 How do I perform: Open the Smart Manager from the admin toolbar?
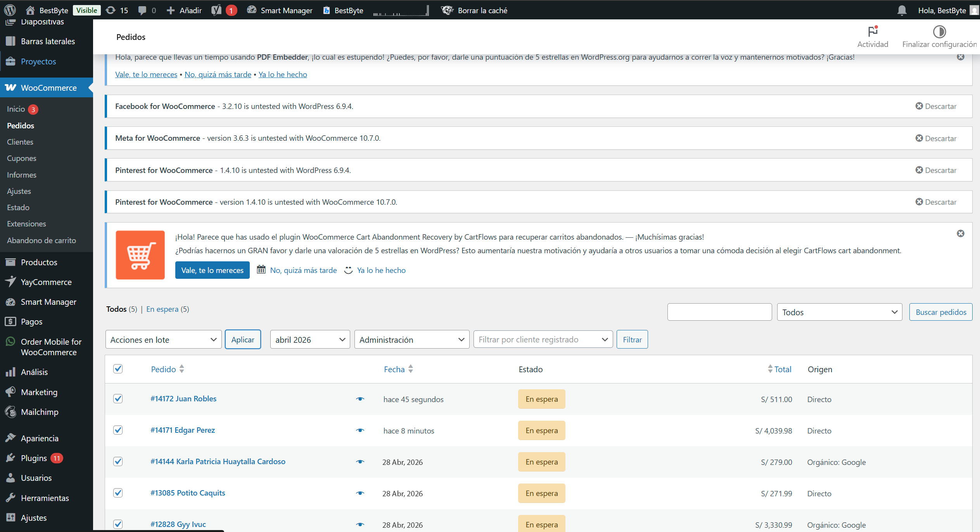(x=279, y=10)
